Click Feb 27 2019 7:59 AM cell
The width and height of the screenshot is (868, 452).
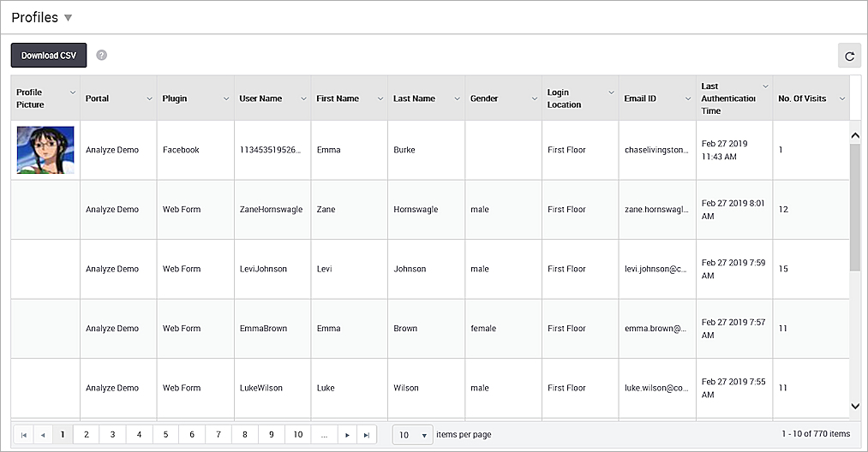tap(734, 269)
